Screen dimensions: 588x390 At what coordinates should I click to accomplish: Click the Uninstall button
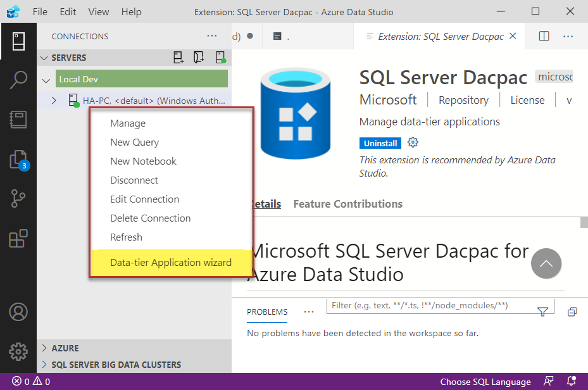tap(380, 143)
